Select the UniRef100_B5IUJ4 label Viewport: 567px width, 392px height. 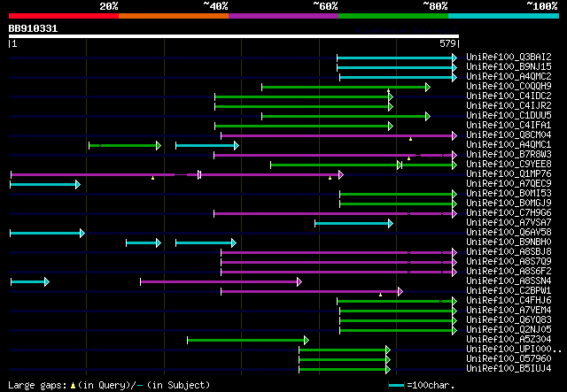tap(509, 369)
